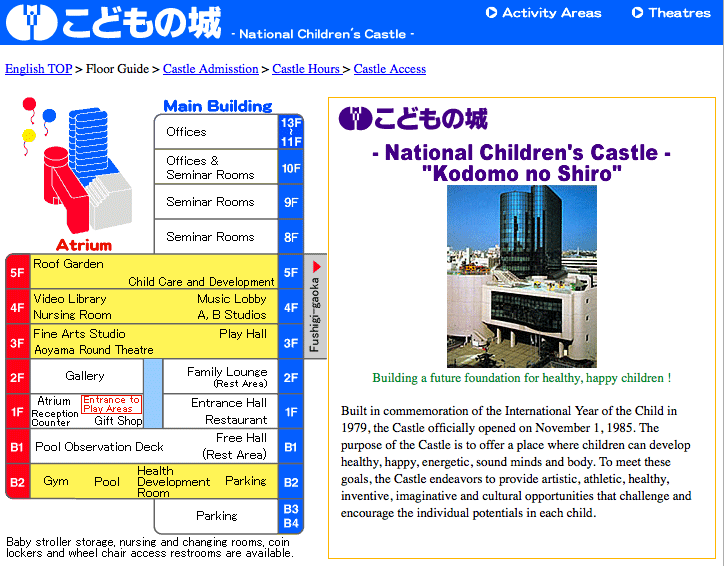Select the blue B1 floor label
Screen dimensions: 724x566
pos(291,447)
